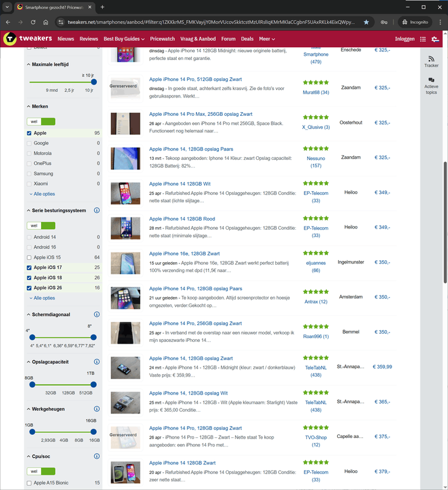Open the Tracker RSS icon
This screenshot has width=448, height=490.
point(431,59)
